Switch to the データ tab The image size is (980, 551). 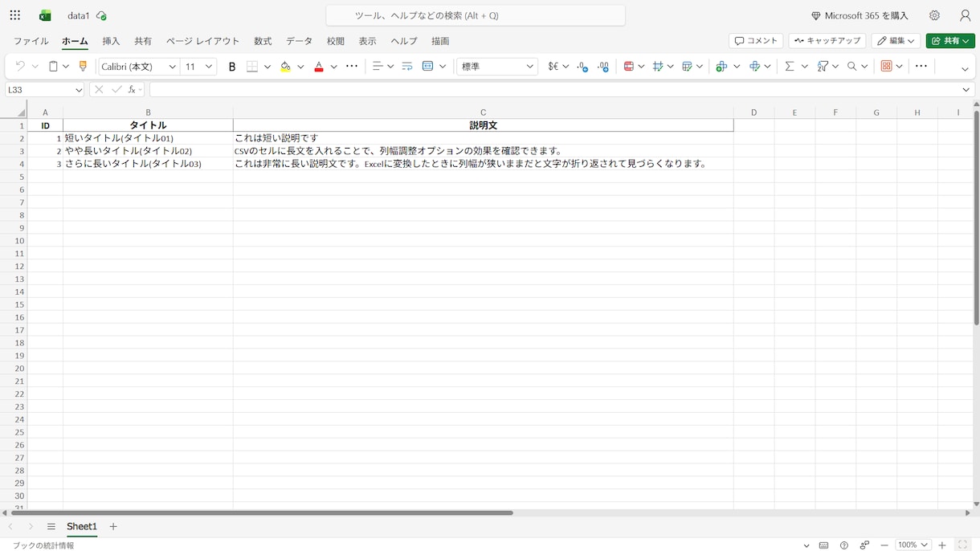300,41
